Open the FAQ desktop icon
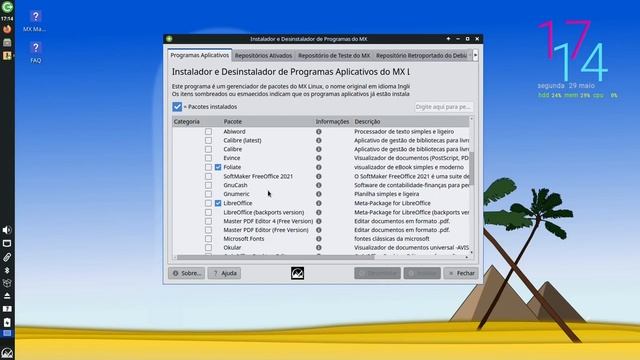This screenshot has width=640, height=360. [36, 53]
